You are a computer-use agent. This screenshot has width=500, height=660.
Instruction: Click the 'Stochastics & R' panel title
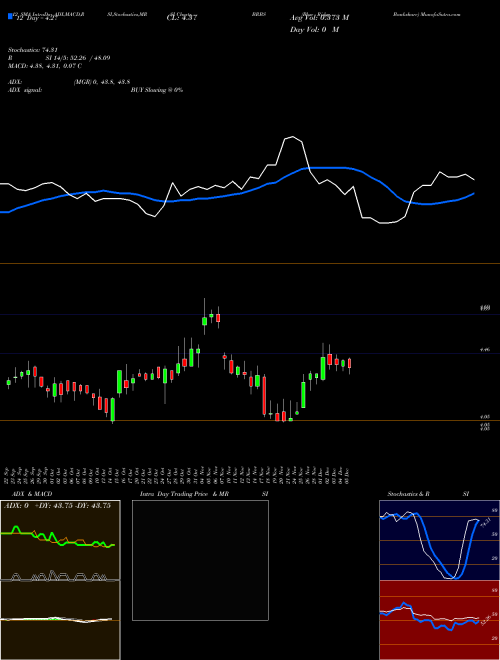click(409, 494)
